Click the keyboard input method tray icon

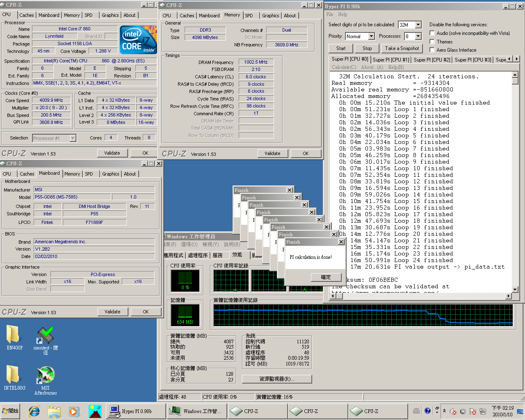coord(416,411)
